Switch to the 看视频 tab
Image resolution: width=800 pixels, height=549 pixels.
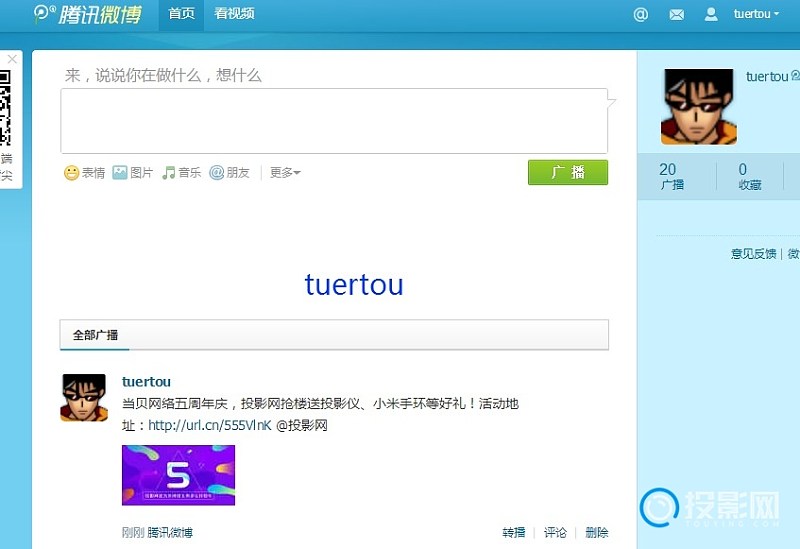click(x=234, y=14)
